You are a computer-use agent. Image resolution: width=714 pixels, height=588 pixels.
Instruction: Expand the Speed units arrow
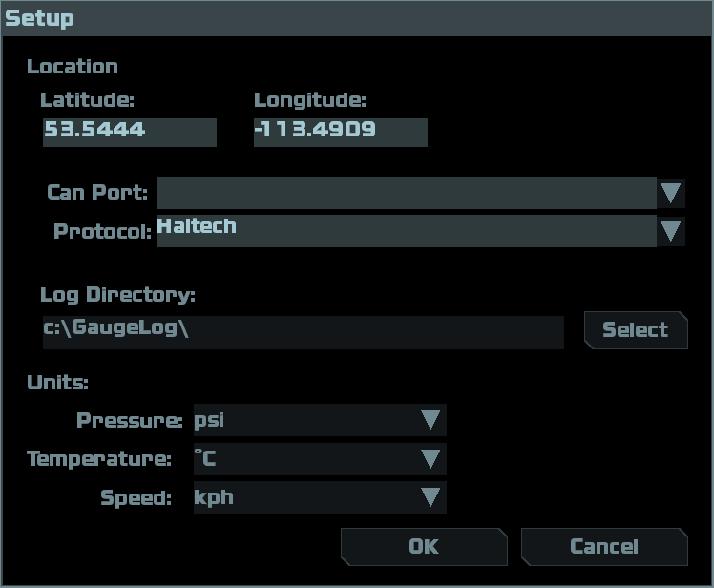[430, 497]
